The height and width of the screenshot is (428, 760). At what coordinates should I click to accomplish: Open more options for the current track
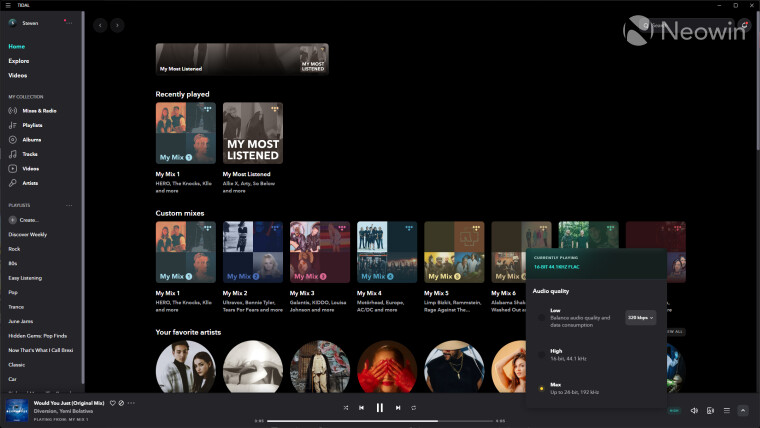tap(131, 403)
